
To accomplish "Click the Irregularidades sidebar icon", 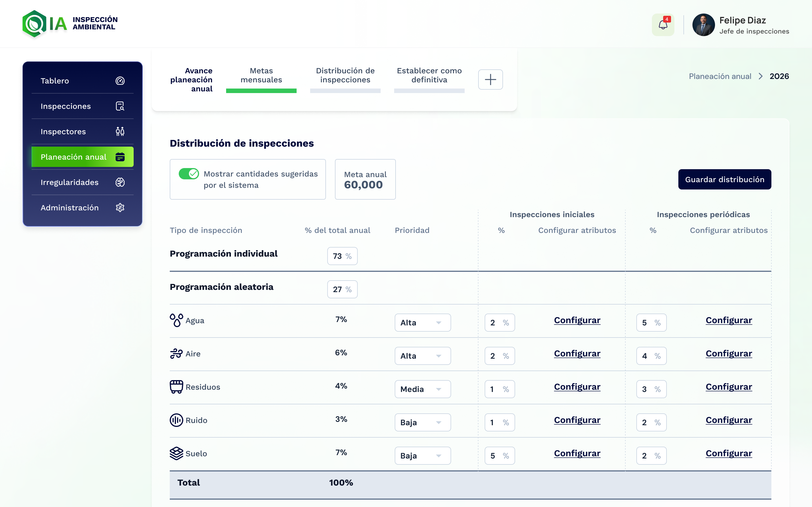I will 120,182.
